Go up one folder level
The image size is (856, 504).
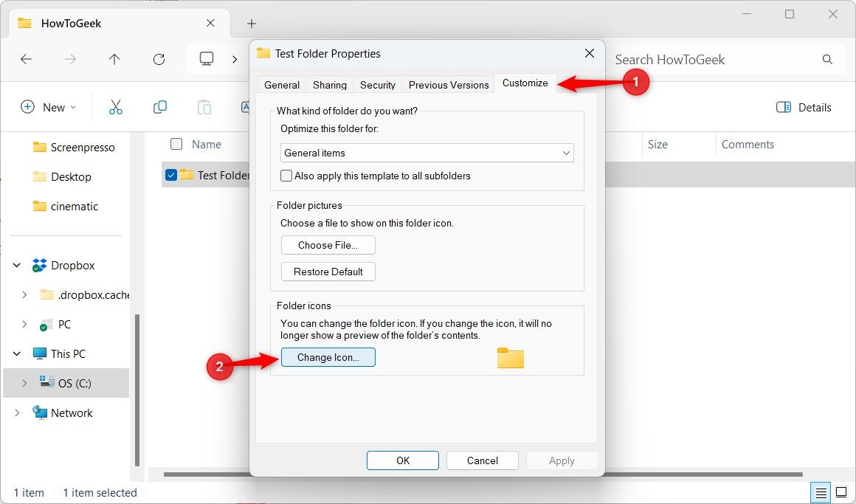[x=114, y=59]
